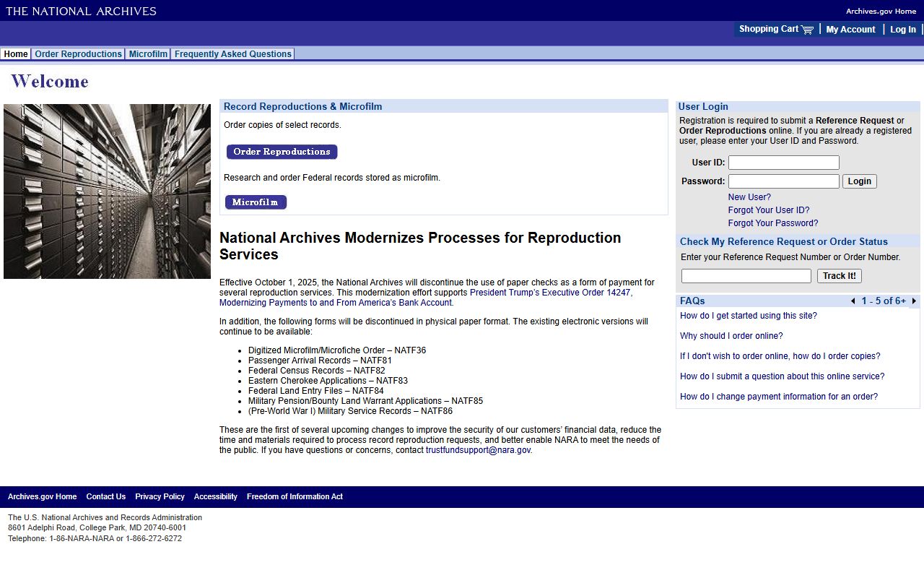The image size is (924, 578).
Task: Click the Welcome page heading
Action: pyautogui.click(x=50, y=81)
